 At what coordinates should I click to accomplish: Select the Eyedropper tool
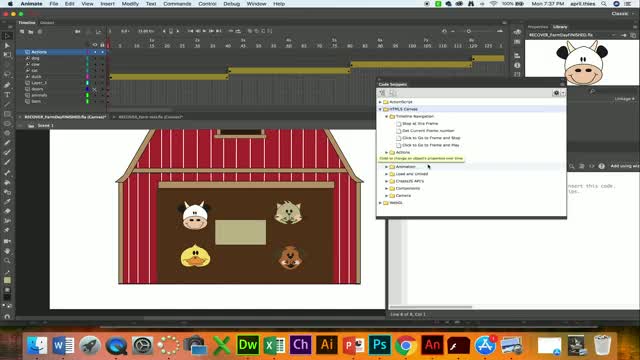click(7, 202)
